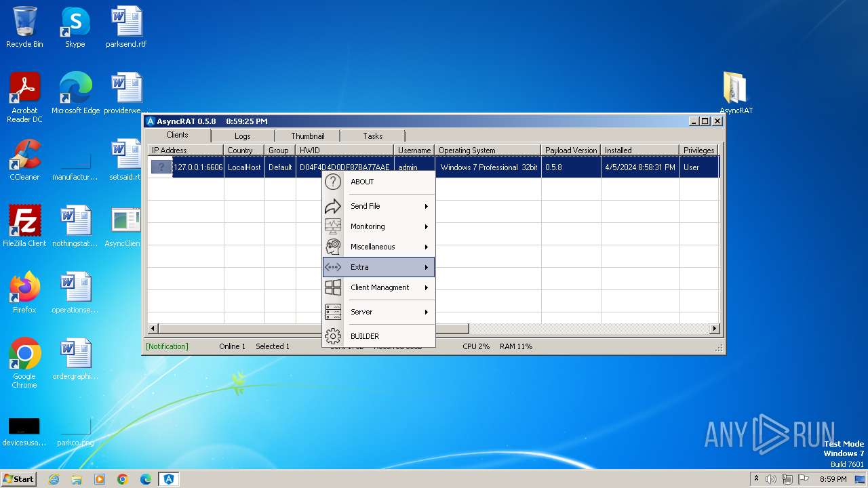868x488 pixels.
Task: Click Windows 7 Professional 32bit cell
Action: tap(488, 167)
